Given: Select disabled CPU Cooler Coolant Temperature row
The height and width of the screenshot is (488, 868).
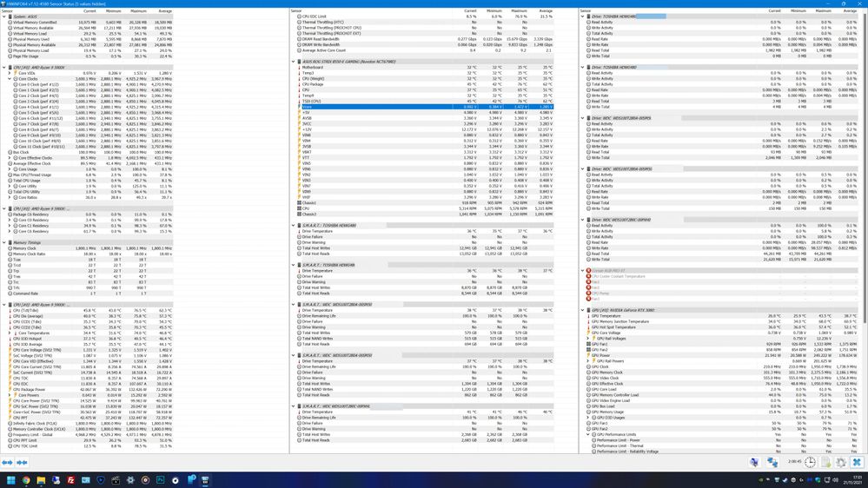Looking at the screenshot, I should pyautogui.click(x=722, y=277).
